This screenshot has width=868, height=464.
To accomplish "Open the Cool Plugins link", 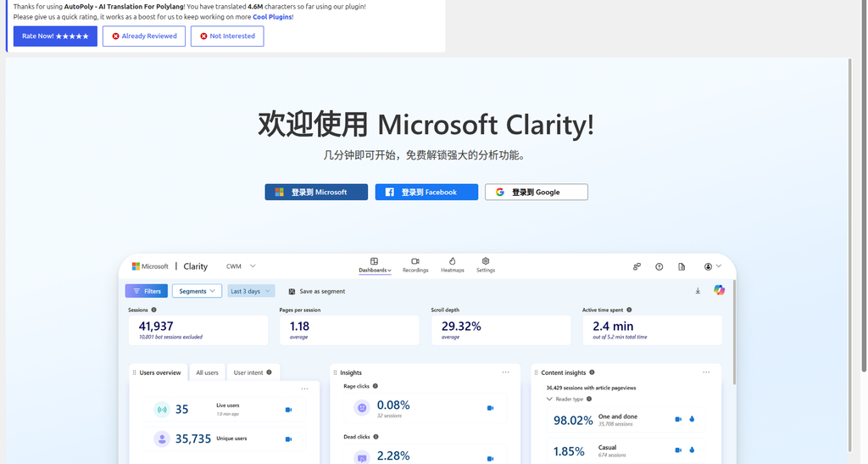I will pyautogui.click(x=272, y=17).
